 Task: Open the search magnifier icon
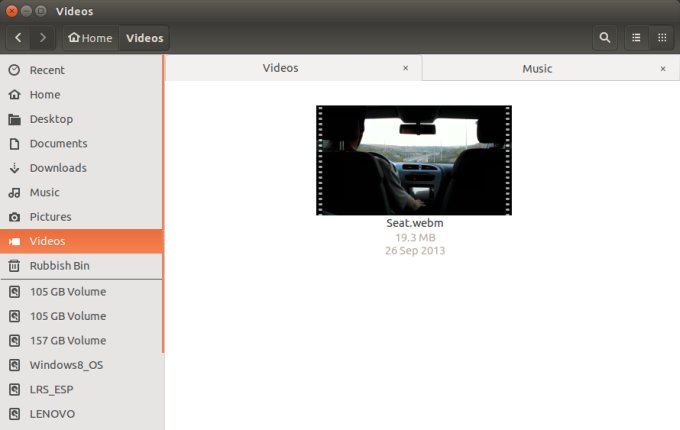[605, 38]
